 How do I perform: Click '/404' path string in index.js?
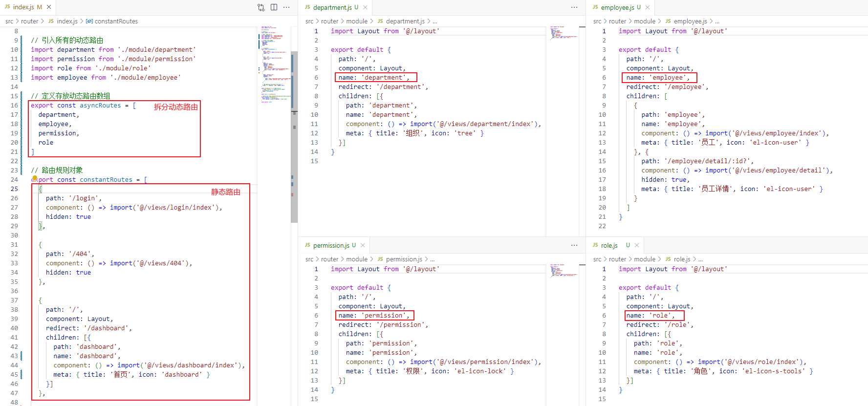tap(80, 254)
